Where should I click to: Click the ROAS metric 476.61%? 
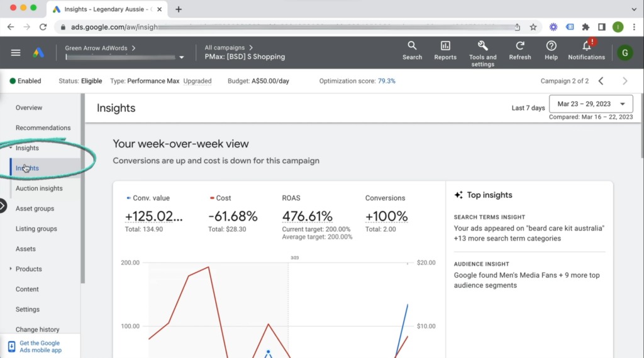coord(307,216)
